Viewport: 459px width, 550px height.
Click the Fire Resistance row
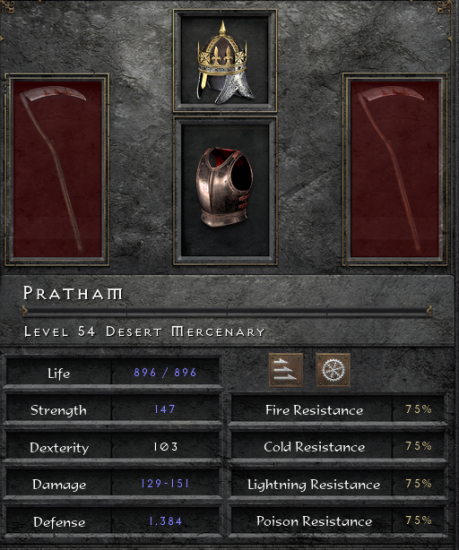(x=338, y=409)
